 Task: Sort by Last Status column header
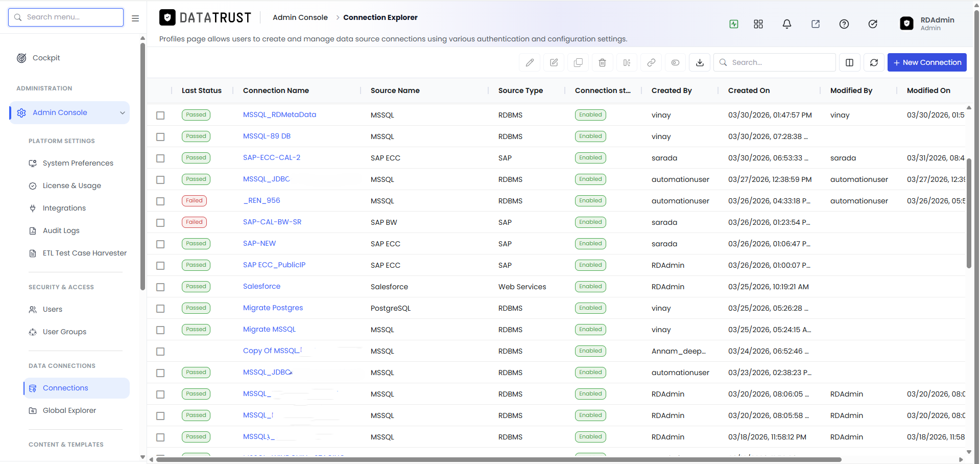pos(202,90)
